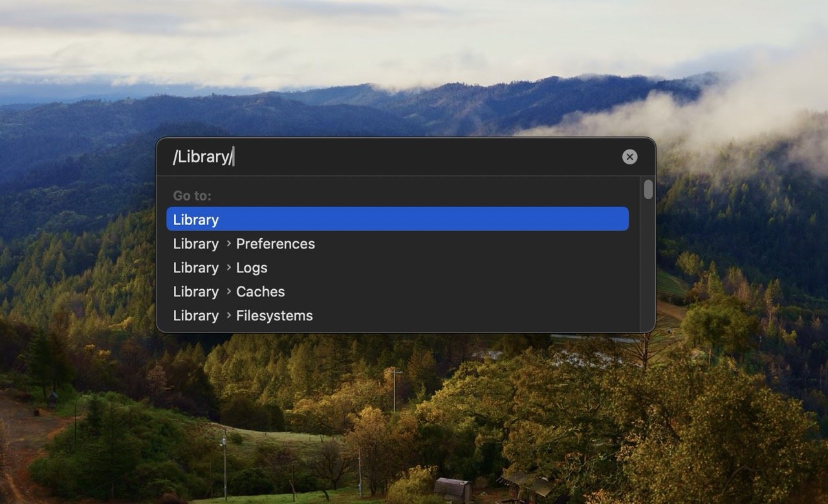
Task: Click the chevron before Logs
Action: click(228, 268)
